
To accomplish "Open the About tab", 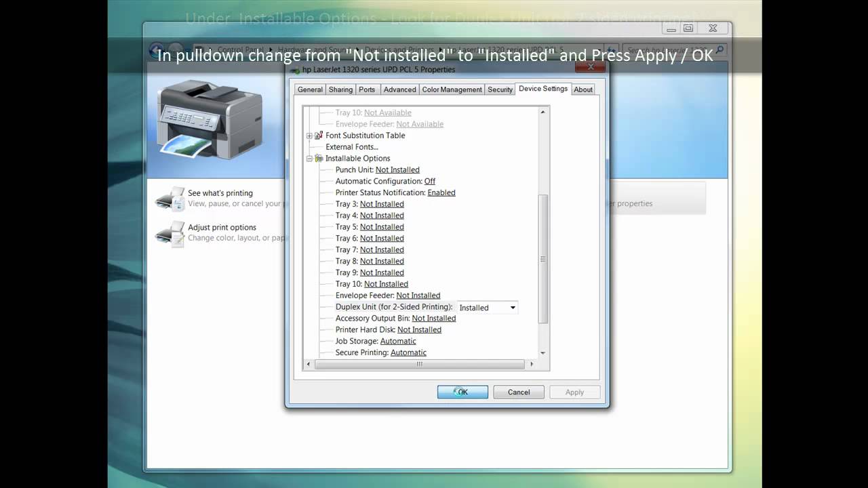I will [583, 89].
